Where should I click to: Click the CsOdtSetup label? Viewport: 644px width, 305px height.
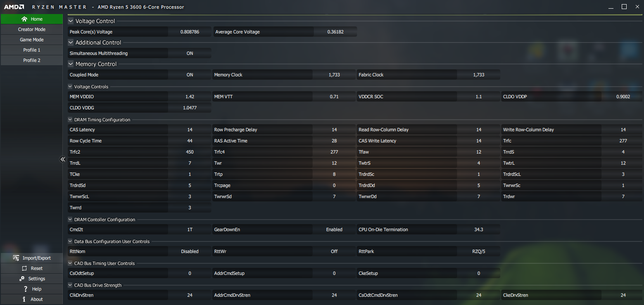pyautogui.click(x=81, y=273)
